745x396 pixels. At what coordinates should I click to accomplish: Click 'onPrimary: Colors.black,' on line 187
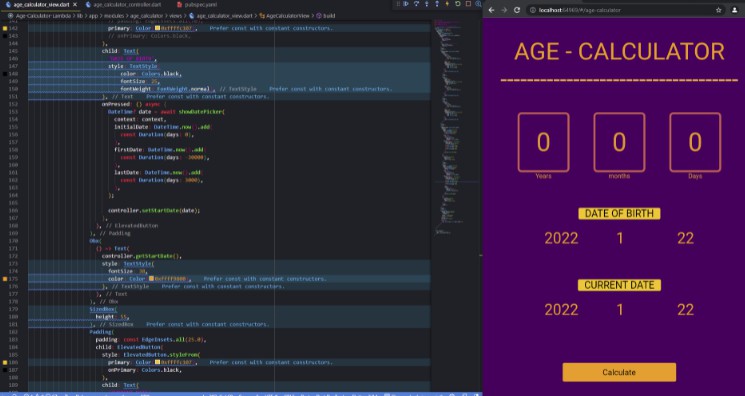tap(145, 370)
